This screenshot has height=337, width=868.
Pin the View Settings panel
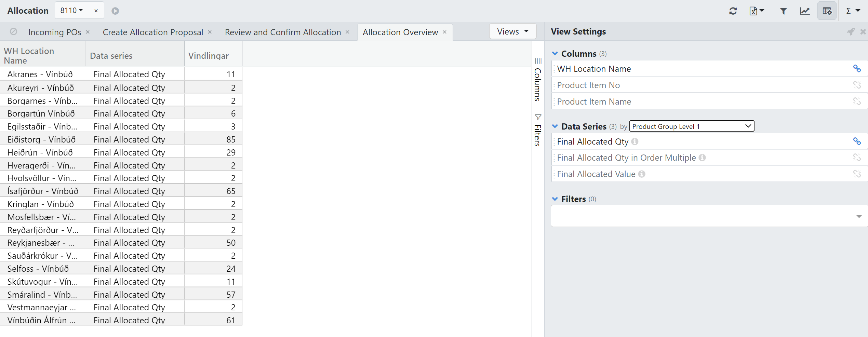coord(851,32)
